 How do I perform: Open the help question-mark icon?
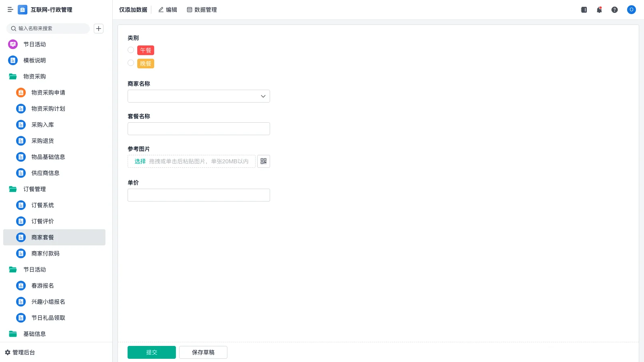[x=615, y=10]
